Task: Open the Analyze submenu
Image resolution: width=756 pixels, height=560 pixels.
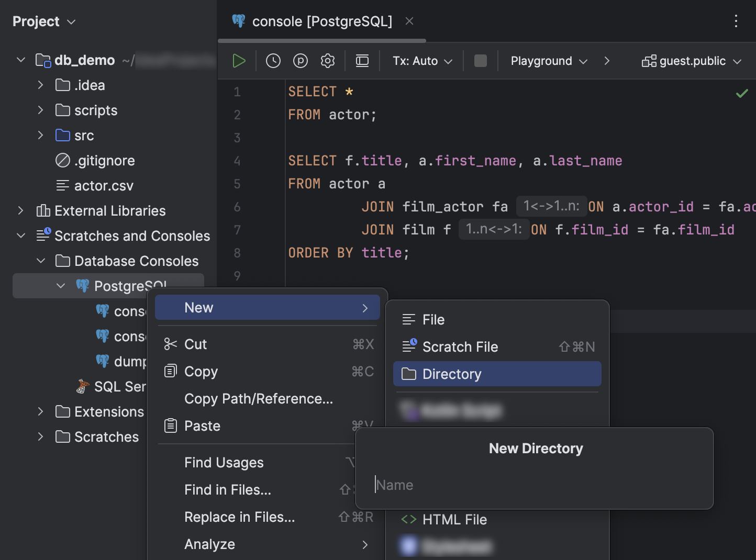Action: [x=209, y=544]
